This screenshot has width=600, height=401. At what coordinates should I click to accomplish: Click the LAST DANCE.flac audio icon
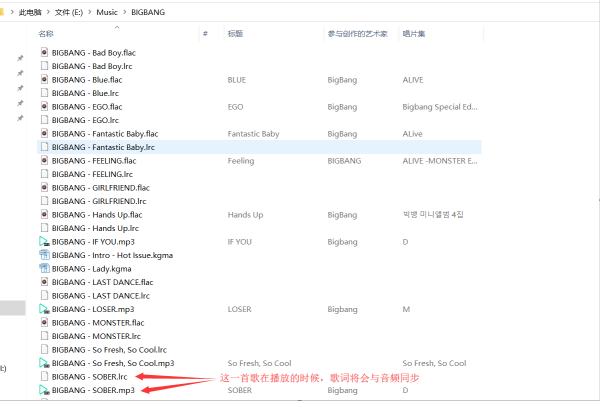pyautogui.click(x=44, y=282)
